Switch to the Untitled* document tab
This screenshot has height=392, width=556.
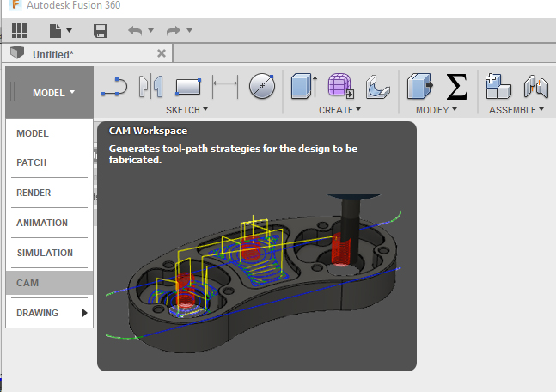(88, 54)
